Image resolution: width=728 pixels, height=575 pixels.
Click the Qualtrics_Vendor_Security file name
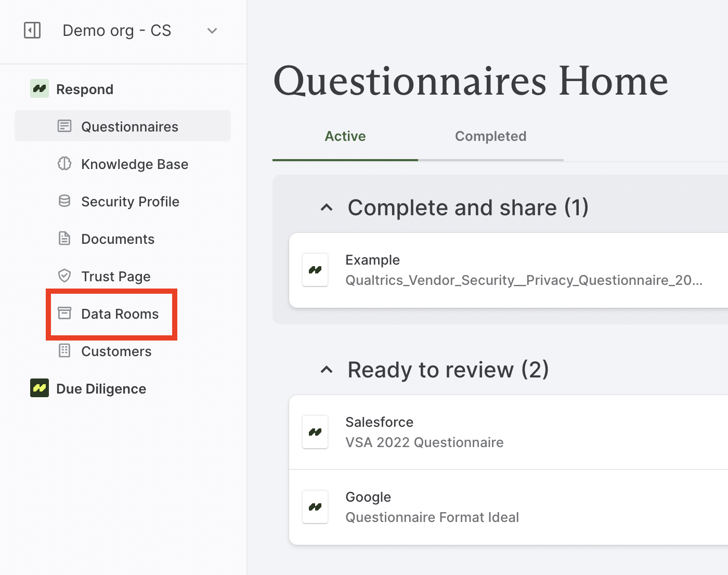tap(524, 280)
